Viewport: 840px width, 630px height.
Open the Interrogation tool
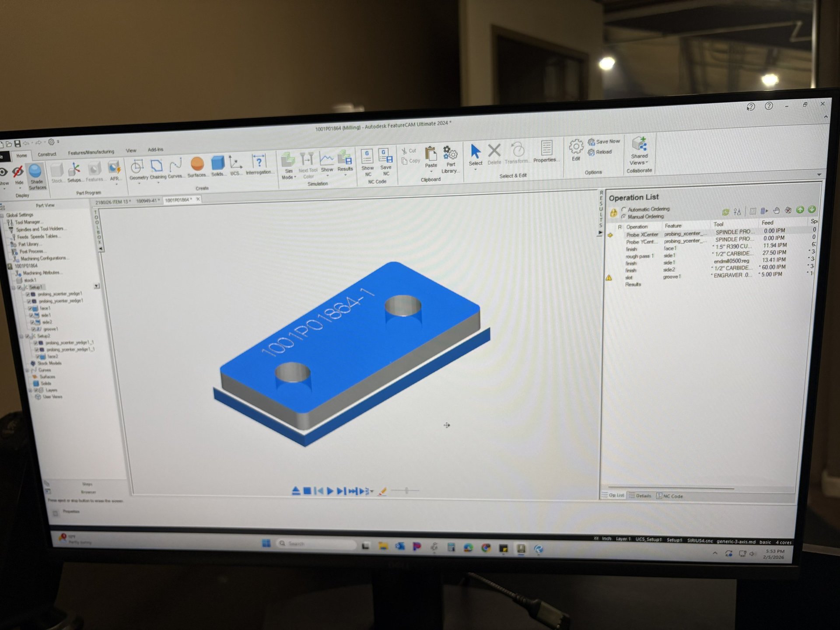coord(259,164)
